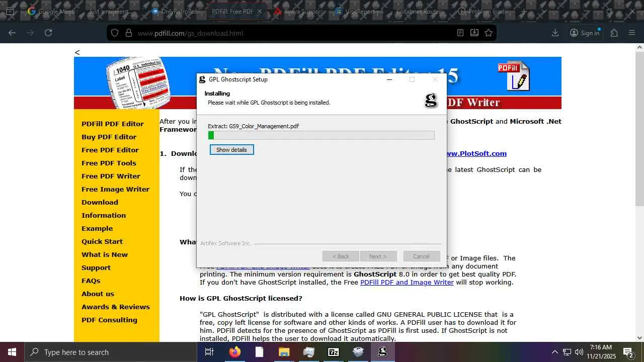Viewport: 644px width, 362px height.
Task: Open the PDF Consulting sidebar link
Action: (109, 320)
